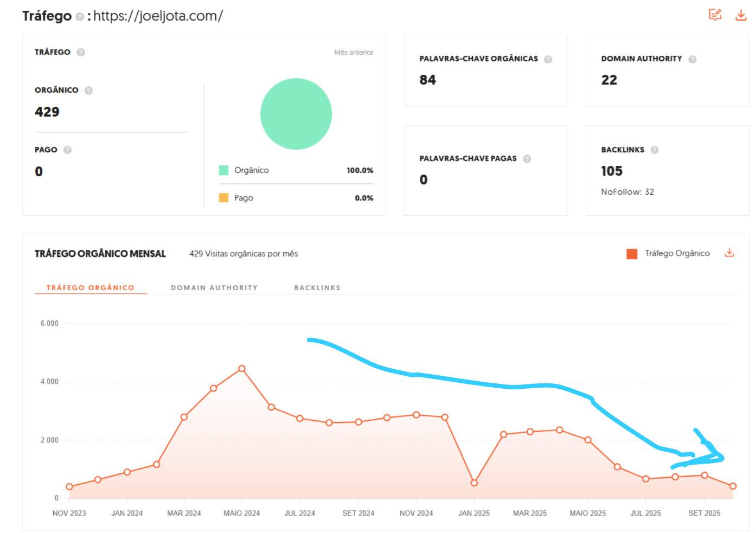The height and width of the screenshot is (533, 756).
Task: Click the Jan 2025 dip data point
Action: coord(474,483)
